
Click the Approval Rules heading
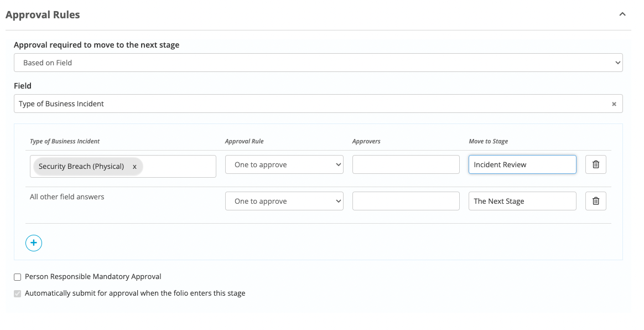click(x=43, y=15)
